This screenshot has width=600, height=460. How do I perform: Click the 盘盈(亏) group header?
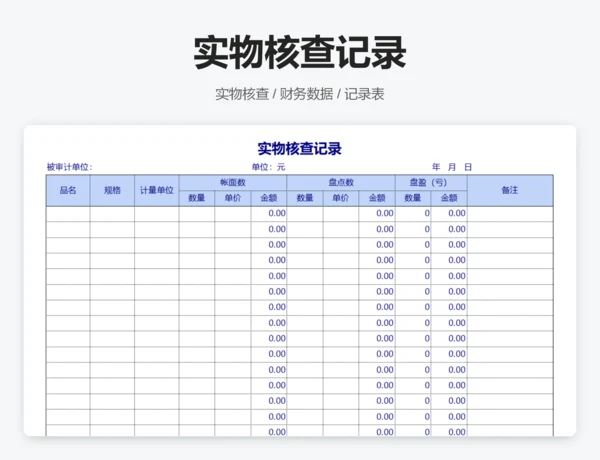pyautogui.click(x=431, y=183)
